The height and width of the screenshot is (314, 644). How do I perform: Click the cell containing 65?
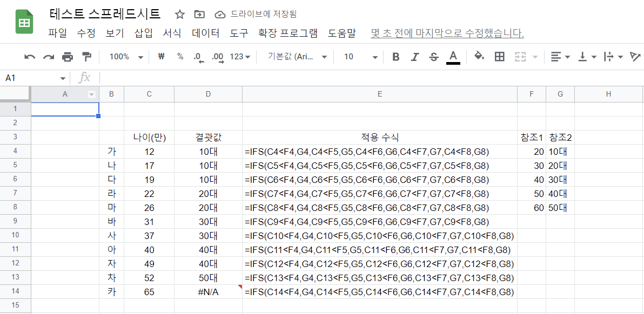(149, 292)
